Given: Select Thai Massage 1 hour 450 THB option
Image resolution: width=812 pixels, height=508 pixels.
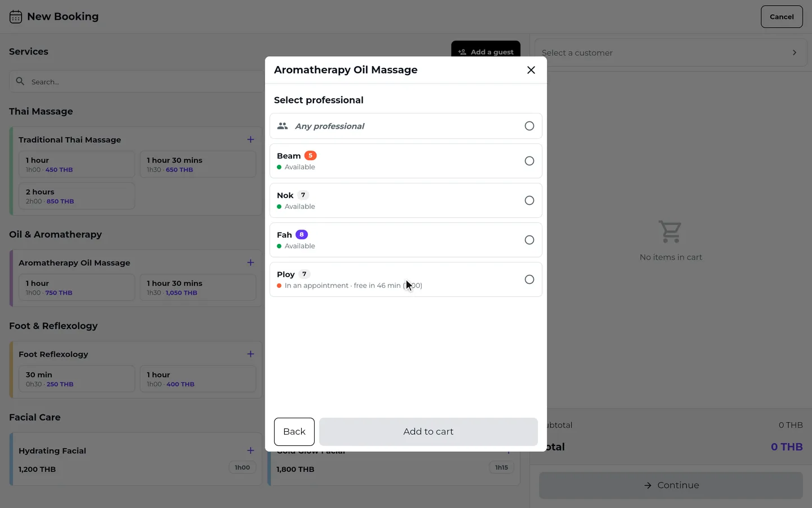Looking at the screenshot, I should 77,164.
